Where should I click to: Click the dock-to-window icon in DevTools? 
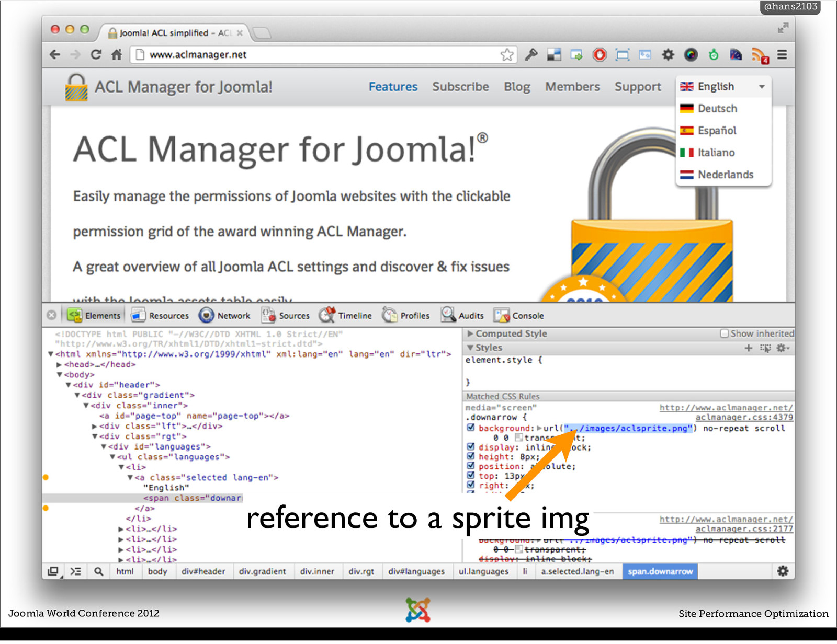[x=53, y=571]
